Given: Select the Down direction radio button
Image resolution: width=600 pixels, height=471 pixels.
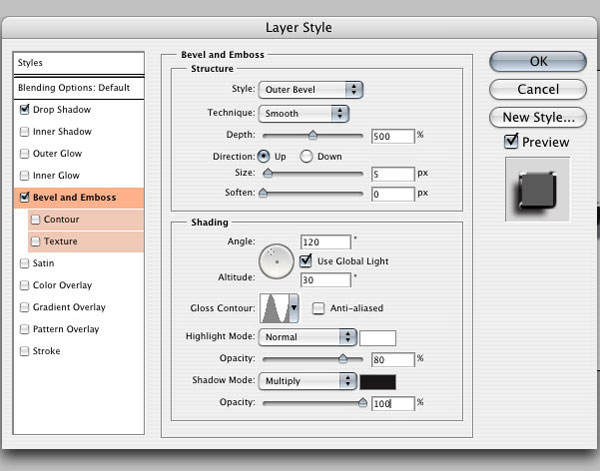Looking at the screenshot, I should click(x=308, y=156).
